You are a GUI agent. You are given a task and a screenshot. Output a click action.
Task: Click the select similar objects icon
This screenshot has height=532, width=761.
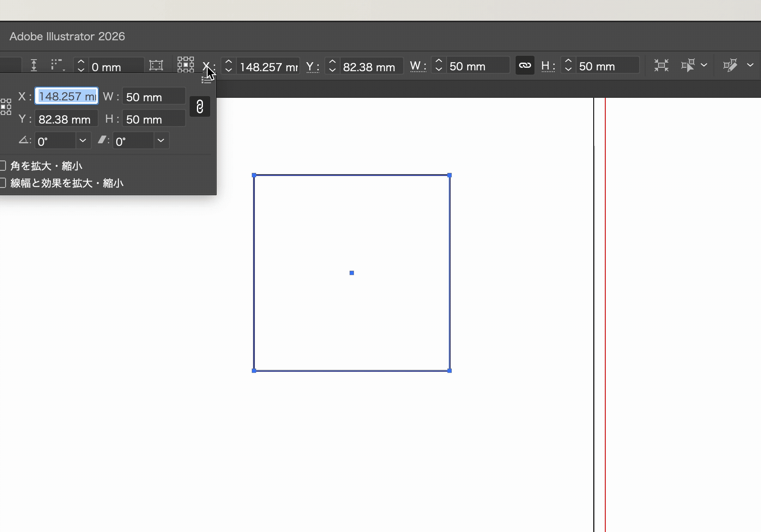688,65
